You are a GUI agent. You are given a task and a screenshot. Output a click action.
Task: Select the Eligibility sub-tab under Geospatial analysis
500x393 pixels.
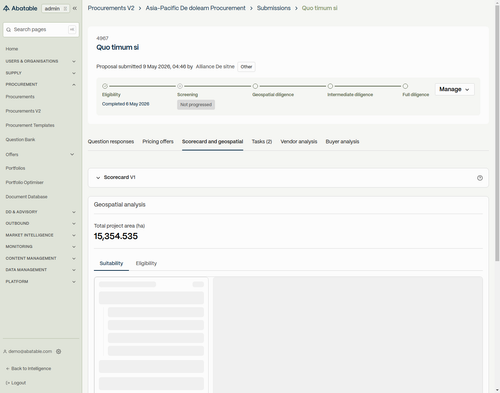(x=146, y=263)
